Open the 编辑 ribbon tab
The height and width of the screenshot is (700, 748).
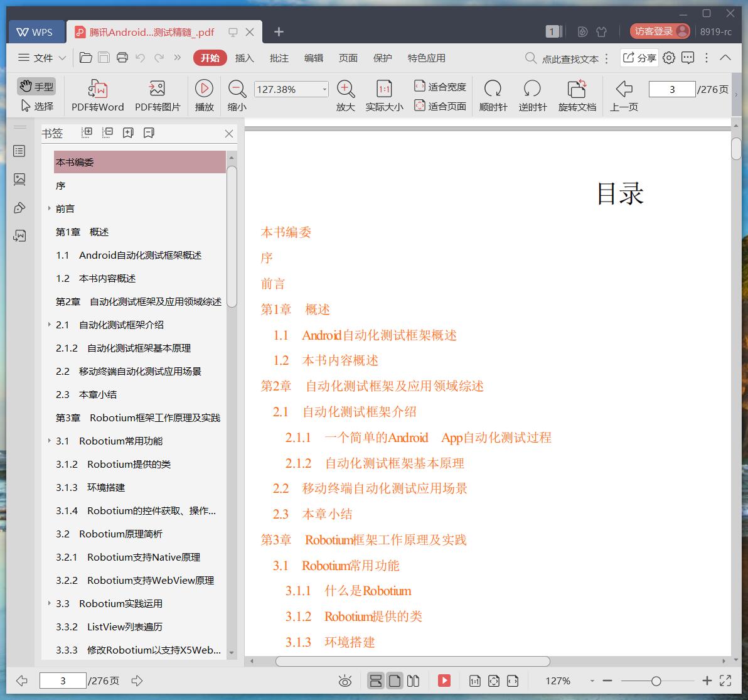313,58
